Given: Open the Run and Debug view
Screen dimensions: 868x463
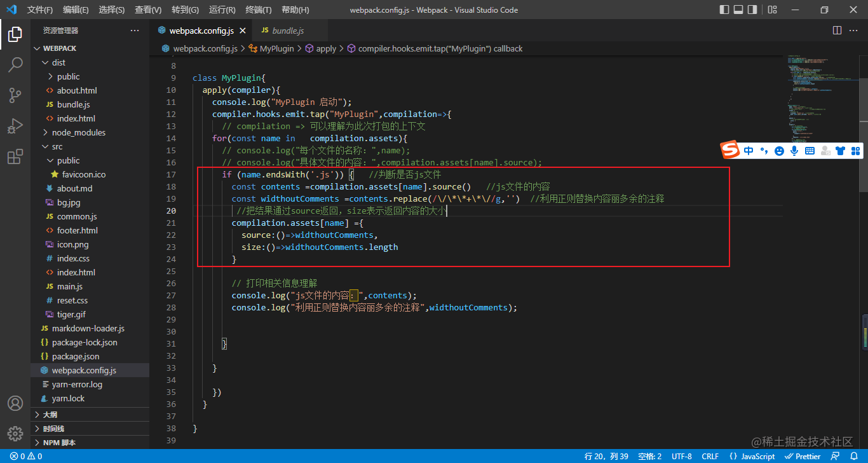Looking at the screenshot, I should [x=15, y=126].
